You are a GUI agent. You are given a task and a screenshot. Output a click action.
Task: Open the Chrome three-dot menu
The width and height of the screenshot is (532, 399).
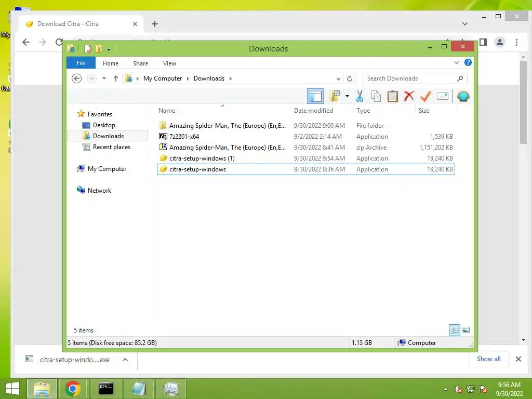516,42
